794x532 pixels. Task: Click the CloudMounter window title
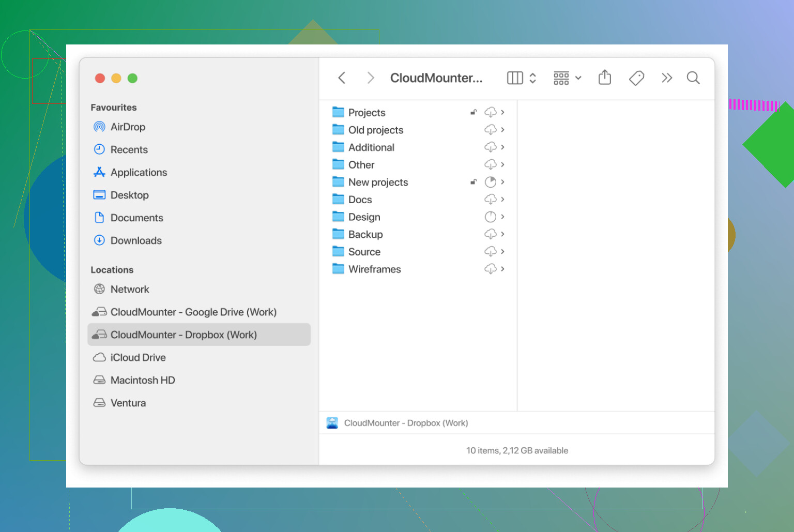click(x=436, y=78)
